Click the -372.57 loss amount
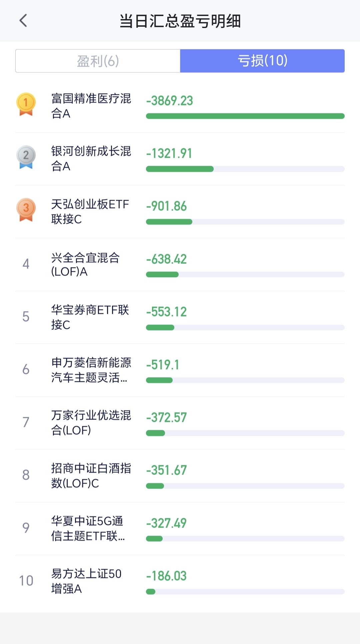360x644 pixels. (166, 418)
